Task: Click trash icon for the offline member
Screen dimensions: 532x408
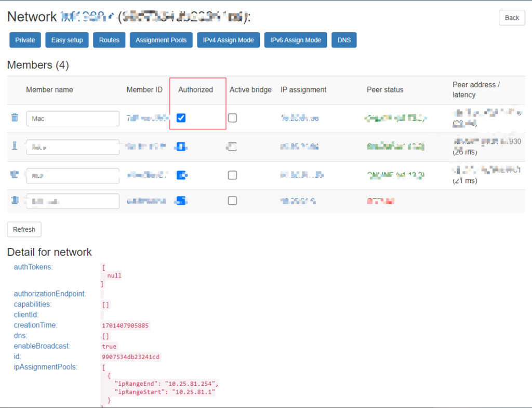Action: click(x=15, y=200)
